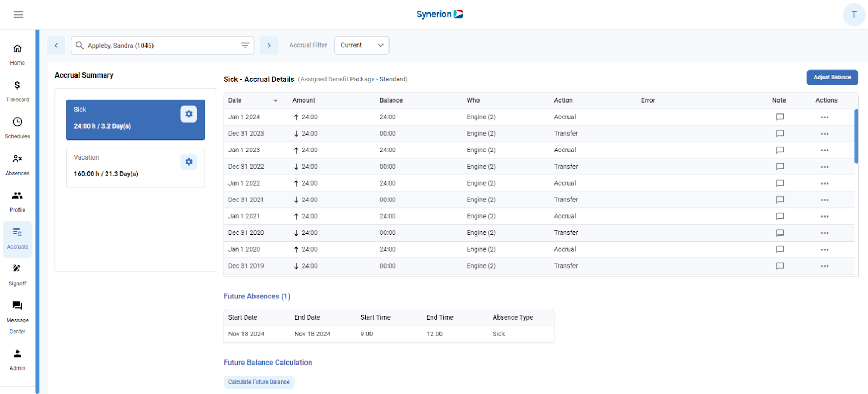This screenshot has height=394, width=868.
Task: Click the Error column header
Action: click(648, 100)
